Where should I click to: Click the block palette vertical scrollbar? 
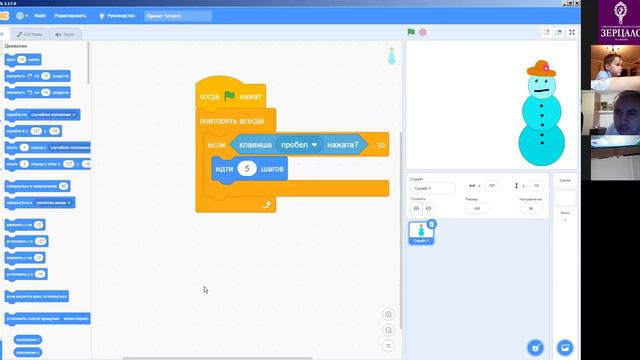click(89, 63)
